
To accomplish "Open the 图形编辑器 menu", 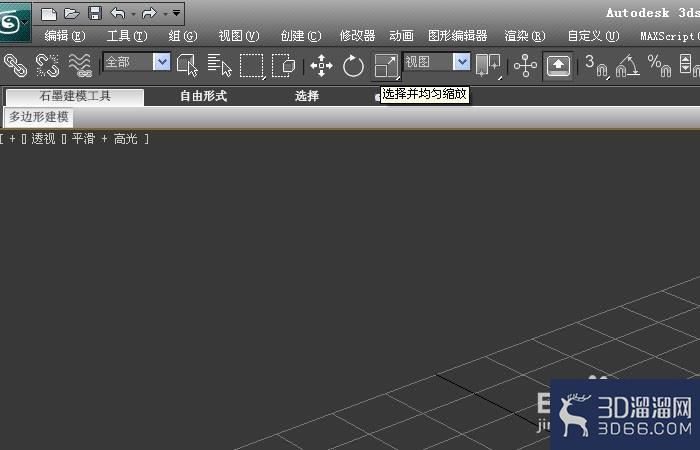I will coord(458,36).
